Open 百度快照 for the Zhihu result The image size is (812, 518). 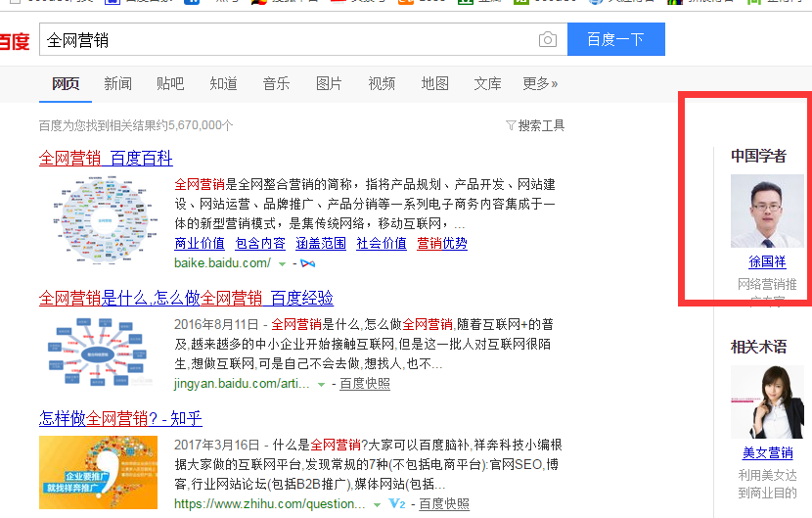click(444, 504)
